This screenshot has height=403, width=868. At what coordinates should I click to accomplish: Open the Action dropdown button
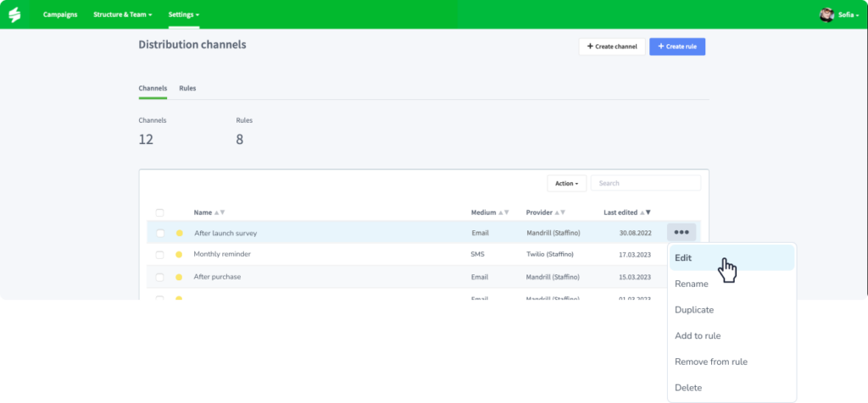point(567,184)
